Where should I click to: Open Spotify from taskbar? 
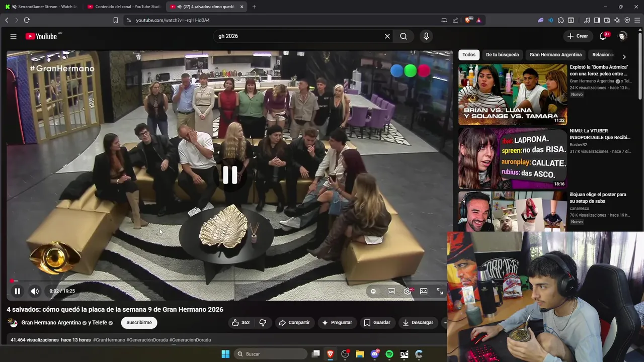(x=389, y=354)
